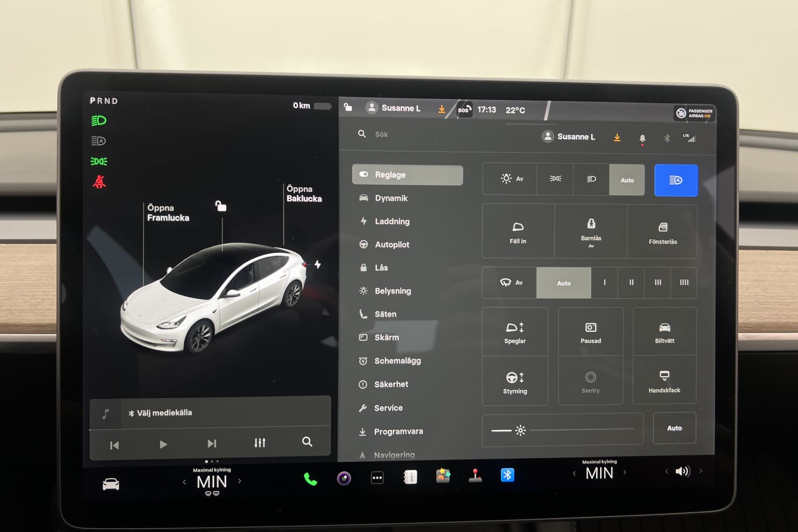This screenshot has width=798, height=532.
Task: Select wiper speed II
Action: click(631, 283)
